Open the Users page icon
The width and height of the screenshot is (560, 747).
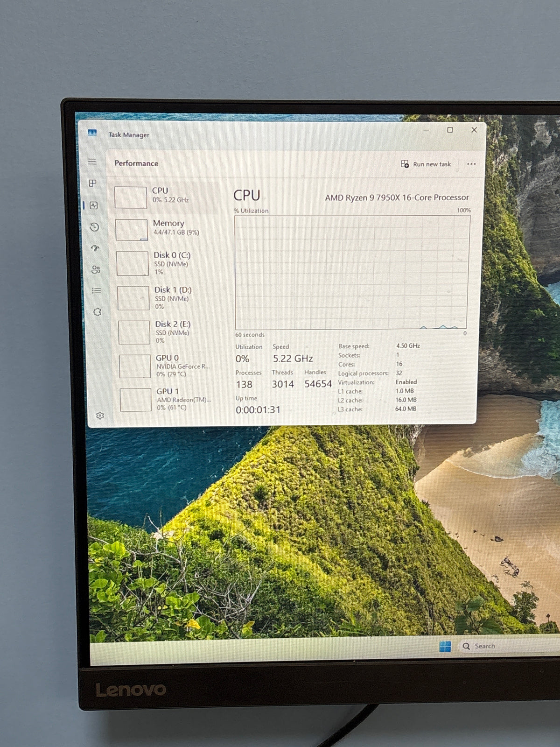tap(96, 269)
